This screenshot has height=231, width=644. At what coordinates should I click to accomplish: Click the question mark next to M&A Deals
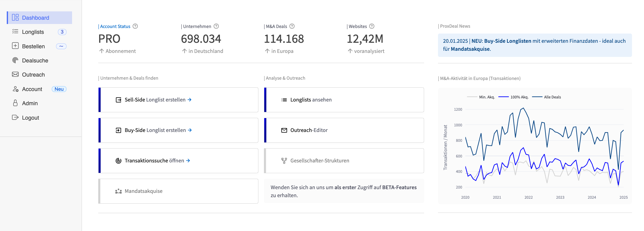tap(292, 26)
